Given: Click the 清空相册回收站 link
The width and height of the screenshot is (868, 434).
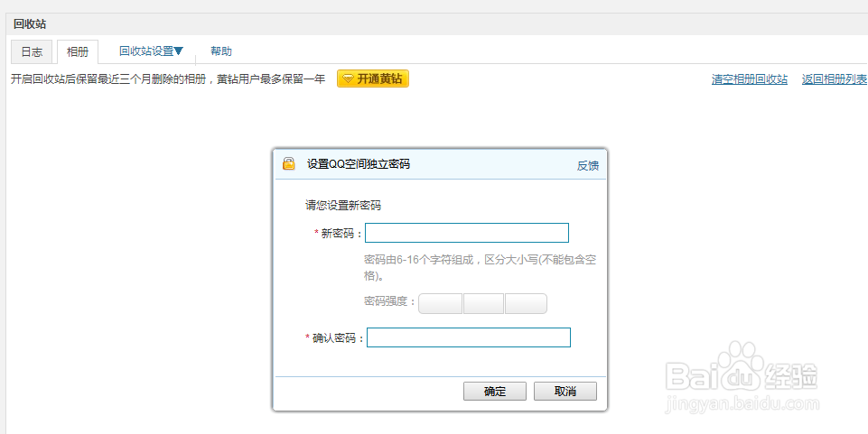Looking at the screenshot, I should [x=750, y=79].
